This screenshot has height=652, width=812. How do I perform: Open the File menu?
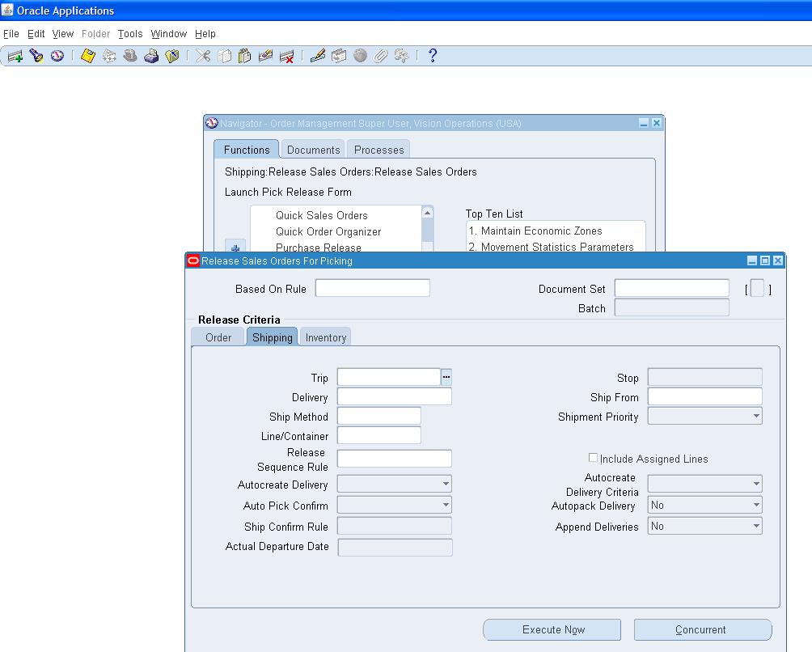tap(11, 34)
